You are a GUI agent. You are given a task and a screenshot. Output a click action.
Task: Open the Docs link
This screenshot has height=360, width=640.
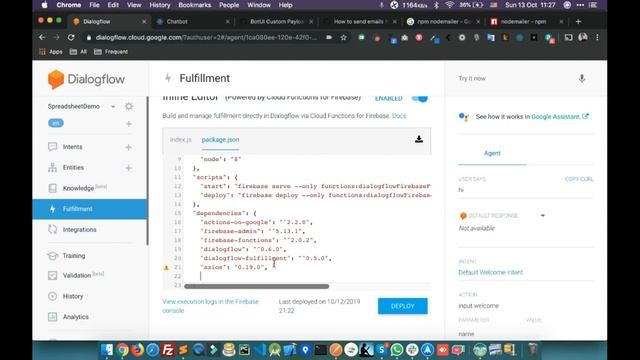point(399,116)
